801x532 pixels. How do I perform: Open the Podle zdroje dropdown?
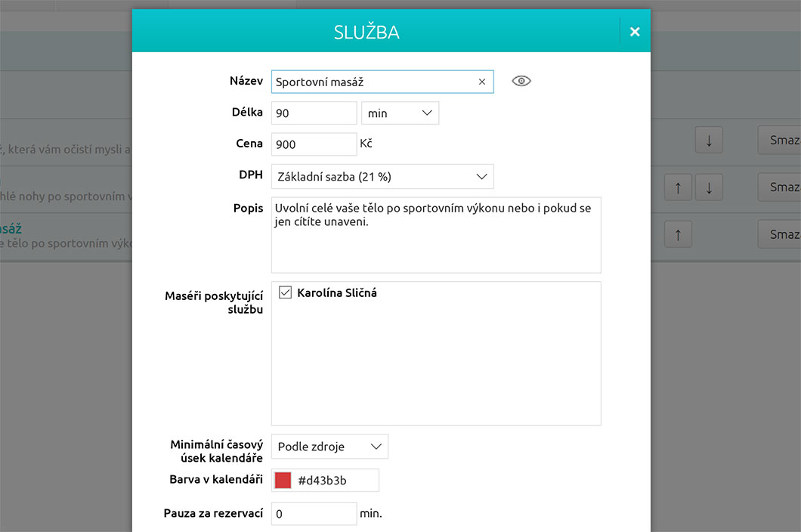tap(329, 447)
